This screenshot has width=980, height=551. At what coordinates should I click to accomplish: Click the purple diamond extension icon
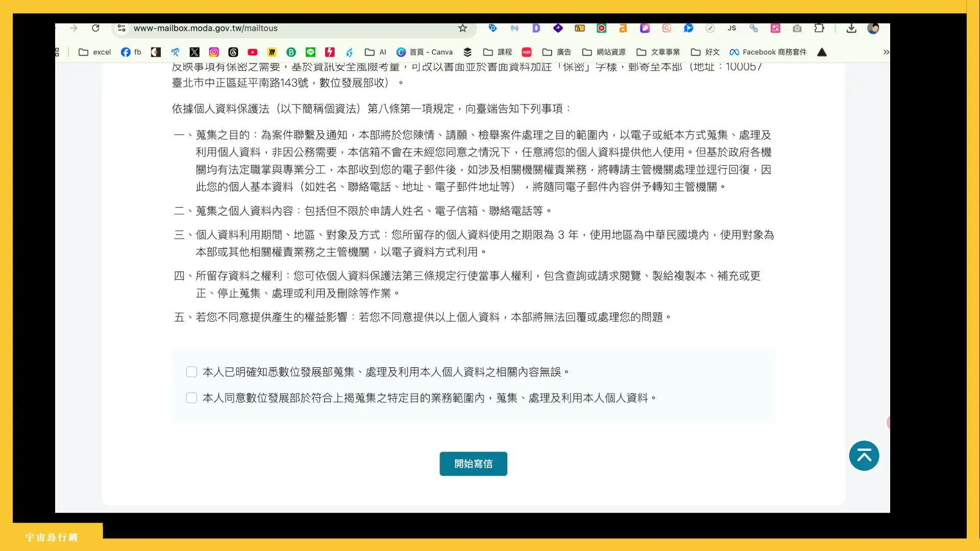coord(558,29)
